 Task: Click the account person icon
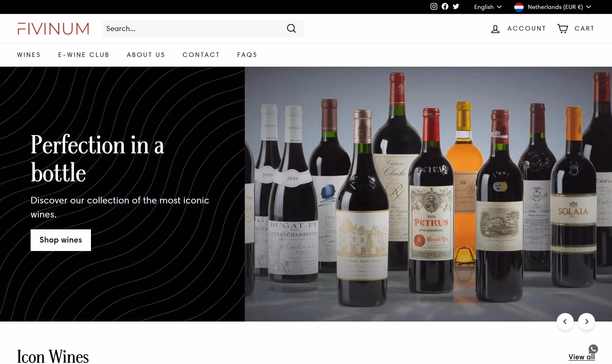(x=495, y=29)
